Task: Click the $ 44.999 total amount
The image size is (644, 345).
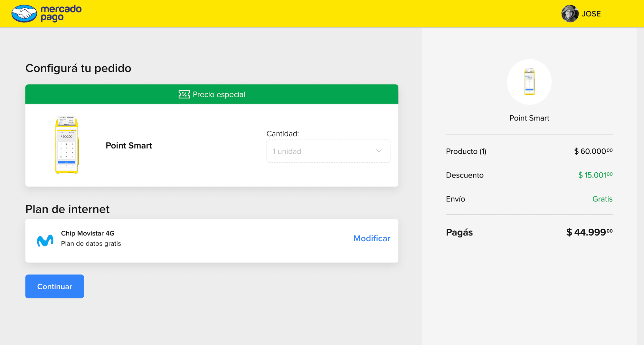Action: point(590,232)
